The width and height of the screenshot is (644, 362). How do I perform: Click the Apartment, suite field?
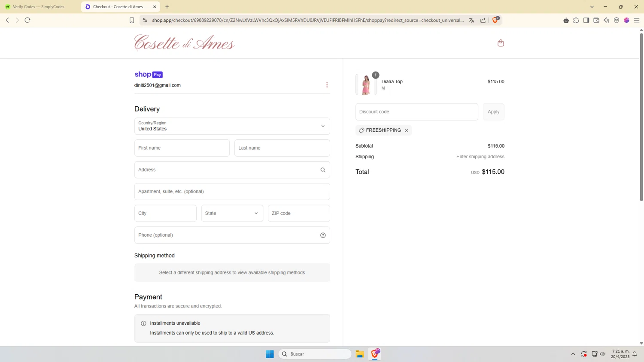[x=232, y=192]
